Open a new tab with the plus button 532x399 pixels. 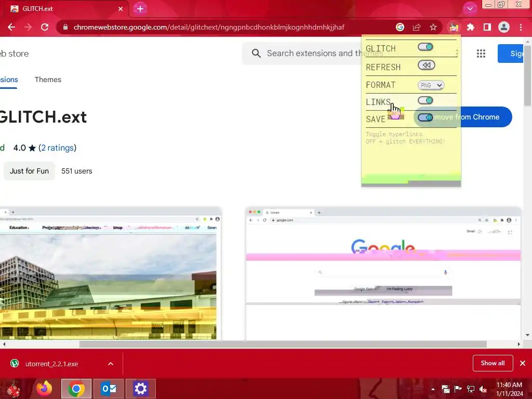140,9
